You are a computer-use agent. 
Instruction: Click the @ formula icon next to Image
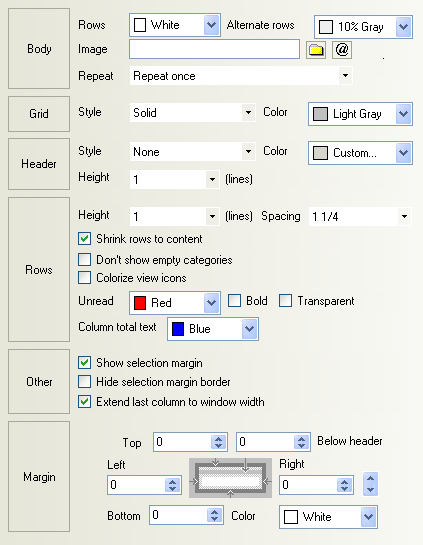click(342, 50)
